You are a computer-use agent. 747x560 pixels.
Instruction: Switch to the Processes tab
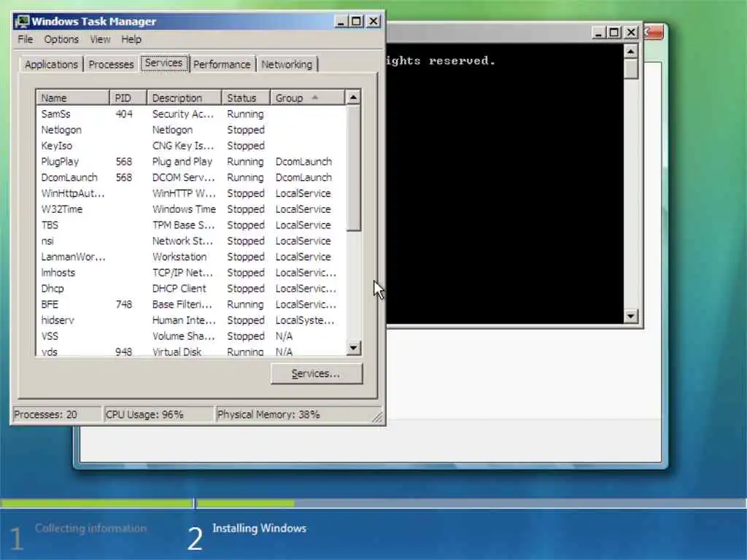[x=111, y=64]
